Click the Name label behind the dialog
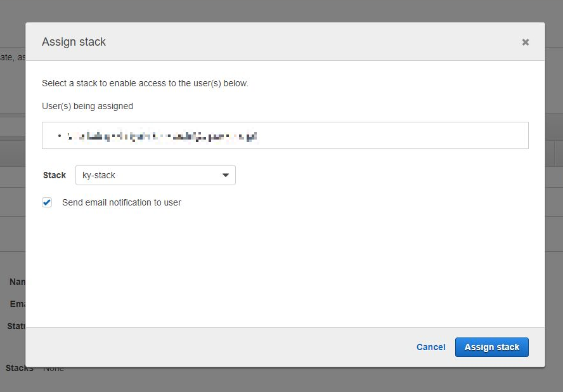563x392 pixels. (18, 282)
